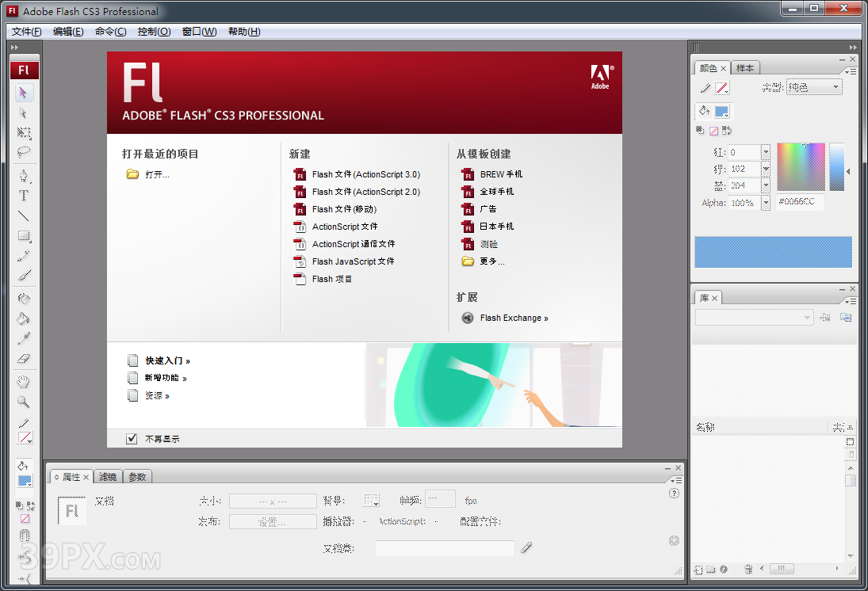Open the 红 value slider dropdown
Viewport: 868px width, 591px height.
(766, 151)
